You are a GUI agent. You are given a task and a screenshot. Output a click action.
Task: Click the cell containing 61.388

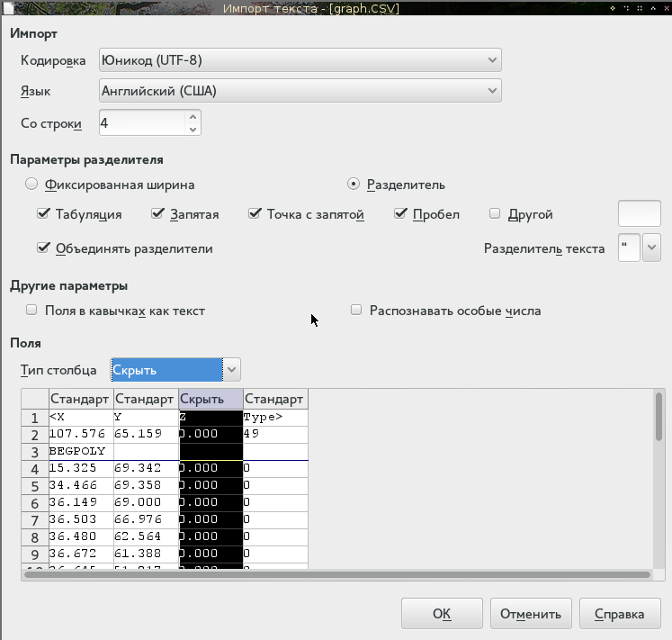(x=146, y=554)
